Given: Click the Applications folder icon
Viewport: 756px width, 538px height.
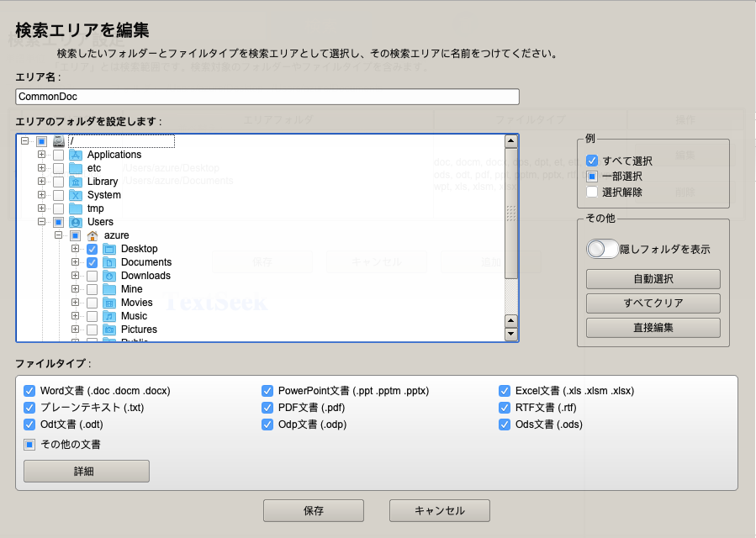Looking at the screenshot, I should [x=75, y=155].
